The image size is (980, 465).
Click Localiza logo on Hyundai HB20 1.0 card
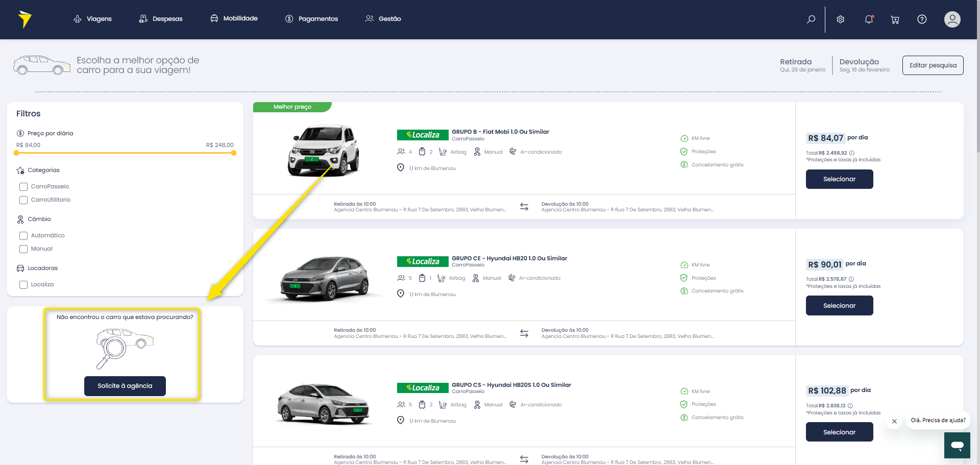(x=423, y=261)
